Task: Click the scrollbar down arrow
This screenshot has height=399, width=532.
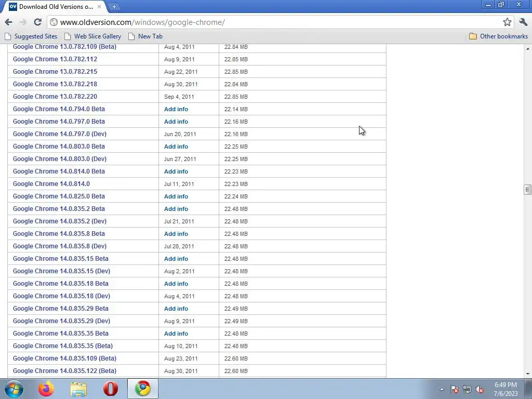Action: pyautogui.click(x=528, y=374)
